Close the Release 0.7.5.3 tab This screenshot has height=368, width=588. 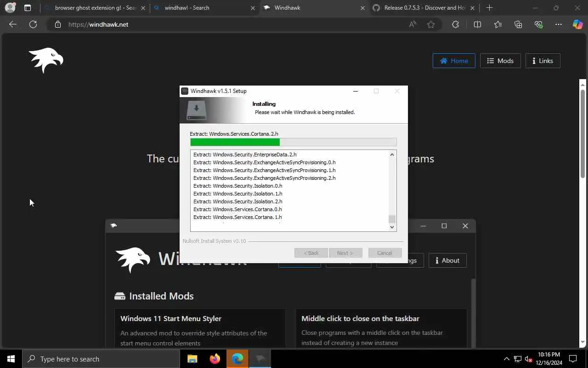click(x=472, y=8)
